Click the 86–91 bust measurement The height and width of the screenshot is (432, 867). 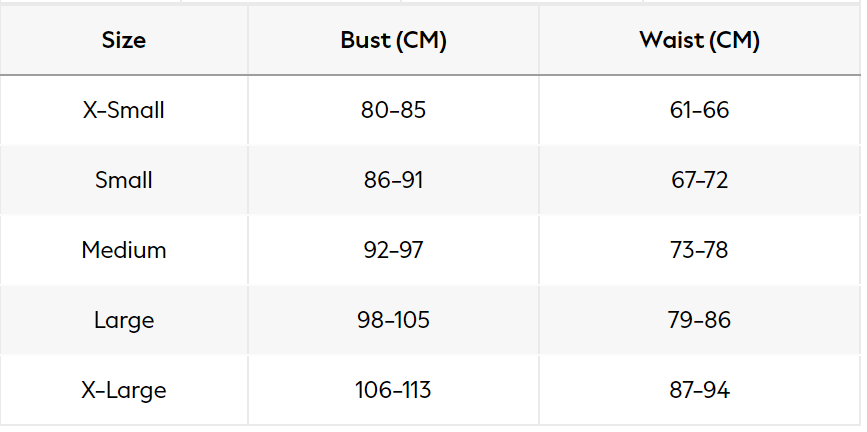point(393,180)
